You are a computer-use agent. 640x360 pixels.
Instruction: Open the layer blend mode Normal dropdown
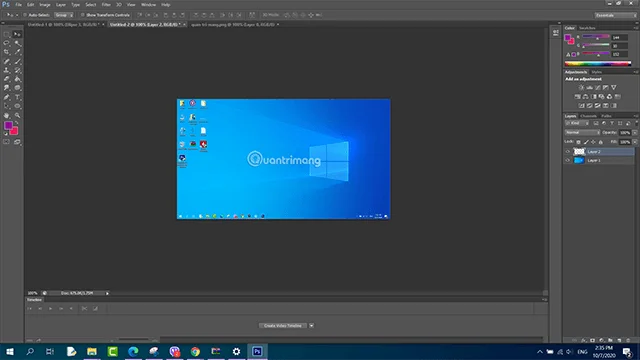(582, 133)
